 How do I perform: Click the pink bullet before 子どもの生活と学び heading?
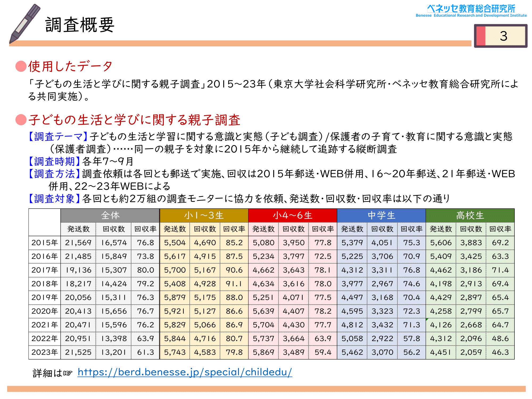tap(21, 120)
